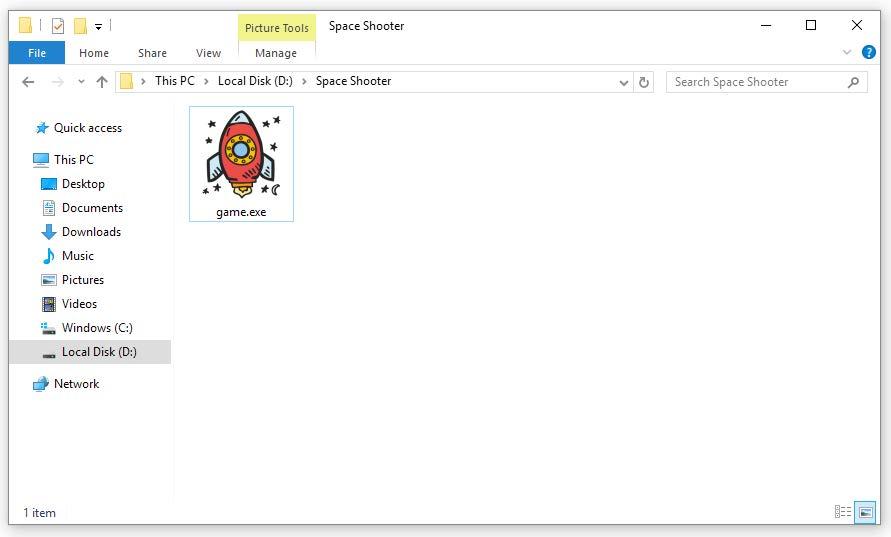
Task: Expand the chevron after This PC breadcrumb
Action: pos(206,82)
